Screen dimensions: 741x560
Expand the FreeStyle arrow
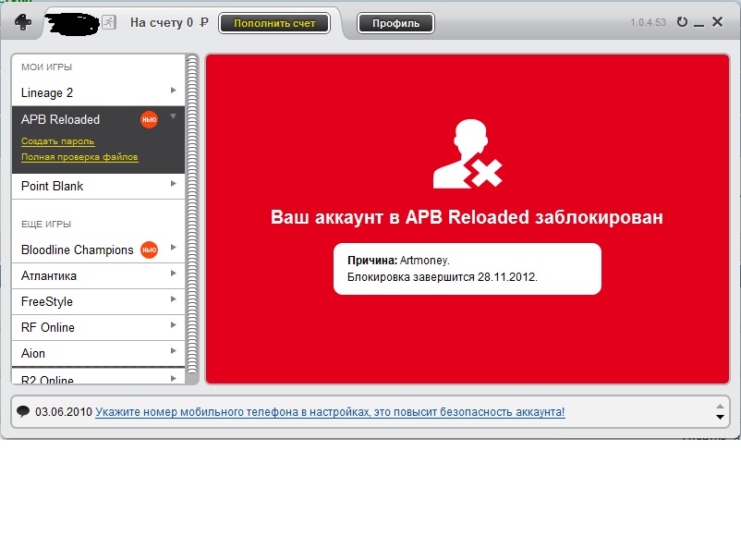click(174, 299)
